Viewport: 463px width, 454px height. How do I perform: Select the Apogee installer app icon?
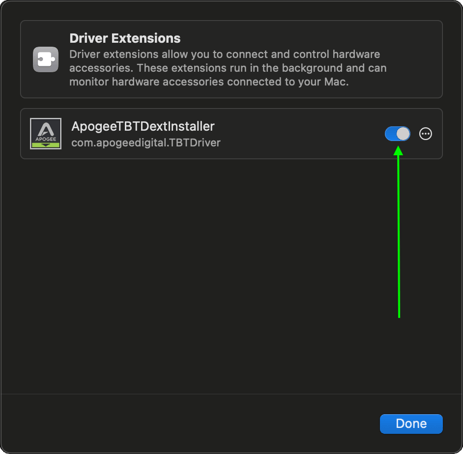pyautogui.click(x=46, y=134)
